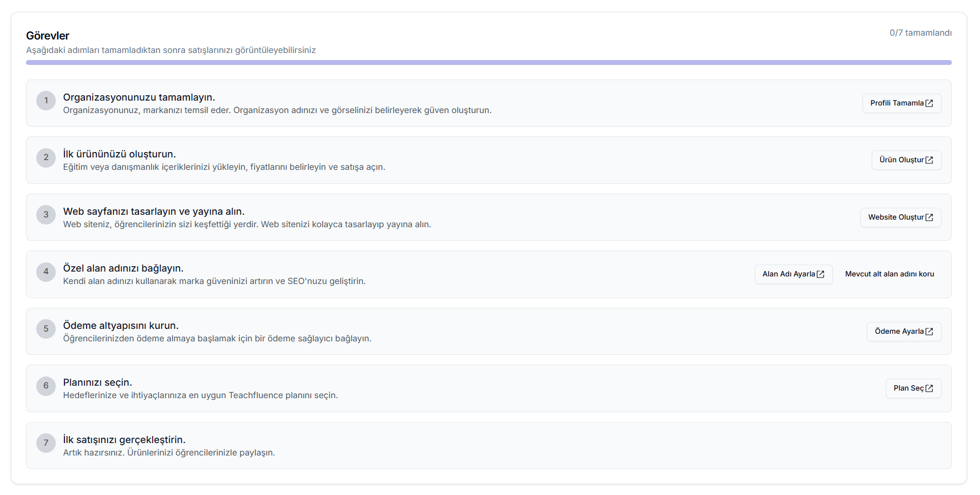The width and height of the screenshot is (980, 495).
Task: Click the 'Ödeme altyapısını kurun.' title
Action: coord(121,326)
